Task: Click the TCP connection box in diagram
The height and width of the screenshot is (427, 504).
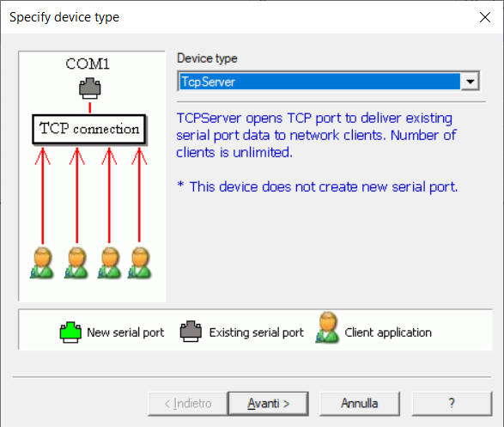Action: 89,129
